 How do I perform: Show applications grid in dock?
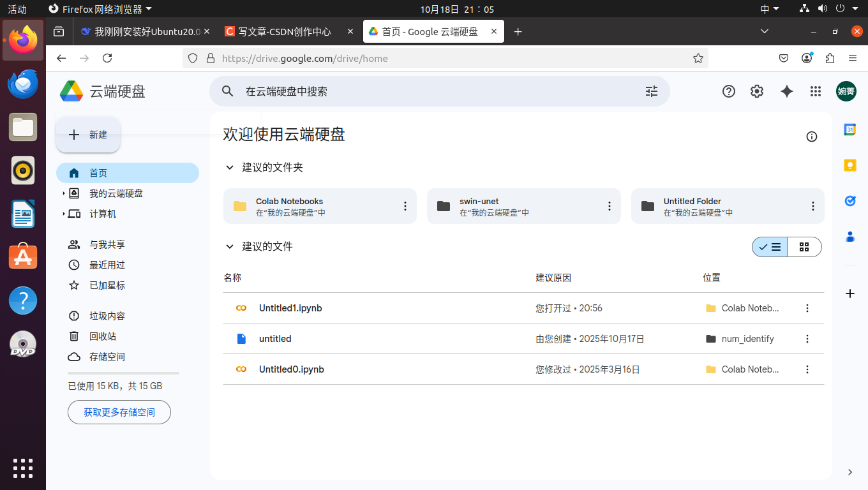click(23, 468)
